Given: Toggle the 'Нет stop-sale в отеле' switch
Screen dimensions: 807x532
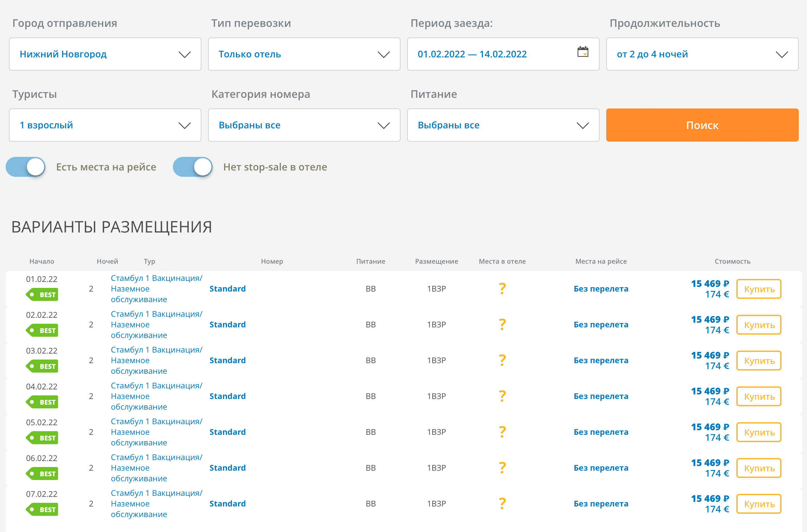Looking at the screenshot, I should (193, 167).
